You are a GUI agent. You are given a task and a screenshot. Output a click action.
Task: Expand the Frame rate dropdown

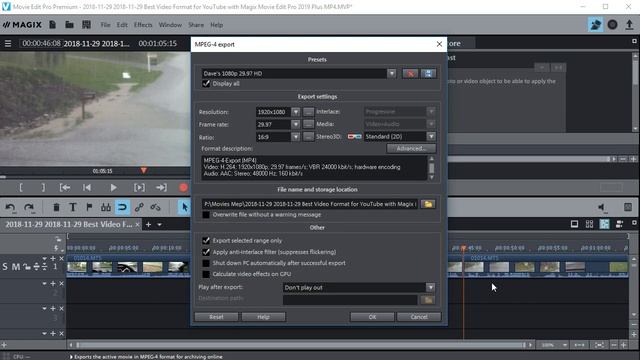pos(296,124)
